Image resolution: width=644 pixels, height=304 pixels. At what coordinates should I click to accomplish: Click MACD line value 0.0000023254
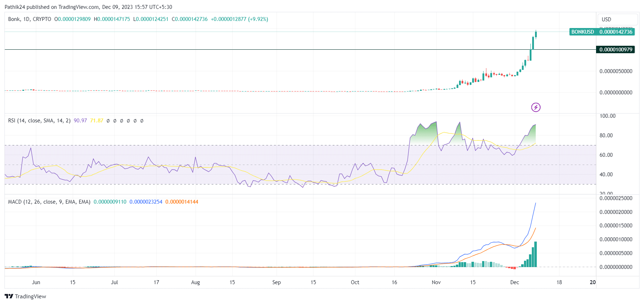click(x=146, y=202)
